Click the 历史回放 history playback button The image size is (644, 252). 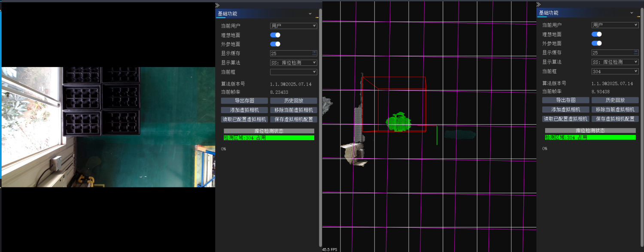293,100
